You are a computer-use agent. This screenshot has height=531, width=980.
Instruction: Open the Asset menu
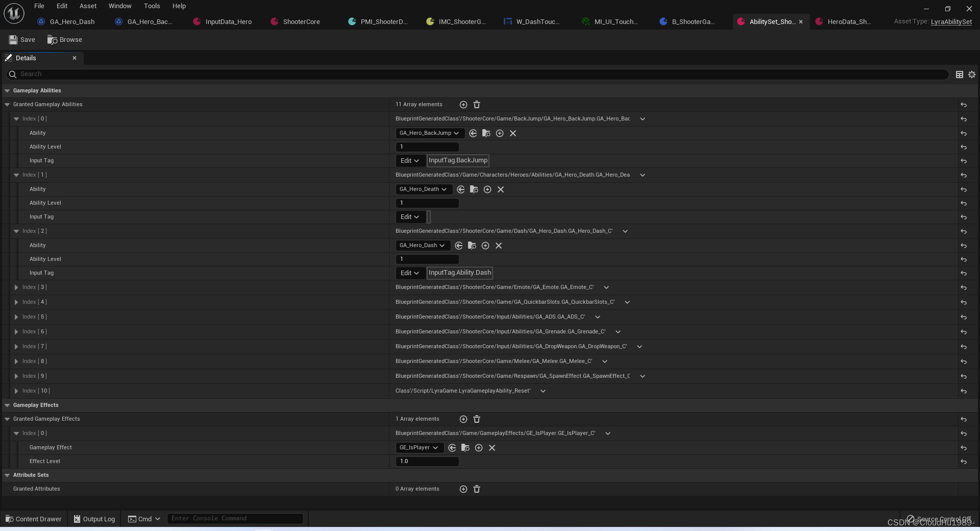point(88,6)
